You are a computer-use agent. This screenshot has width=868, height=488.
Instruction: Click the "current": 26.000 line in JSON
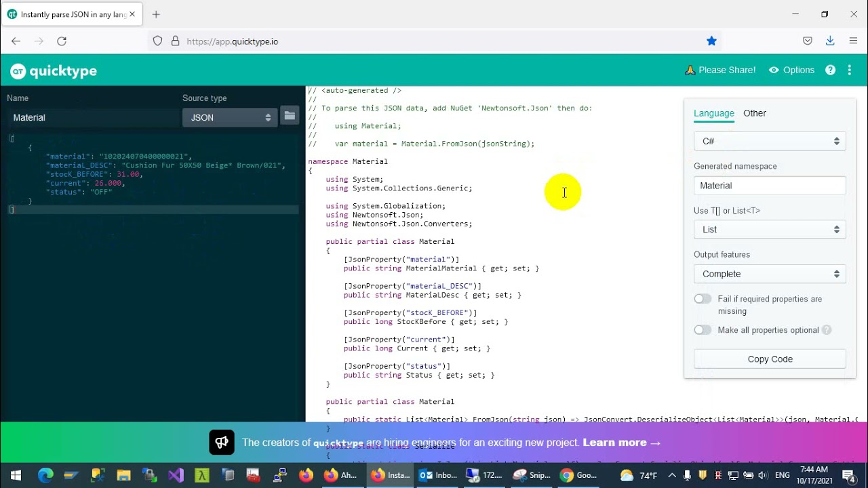point(85,183)
